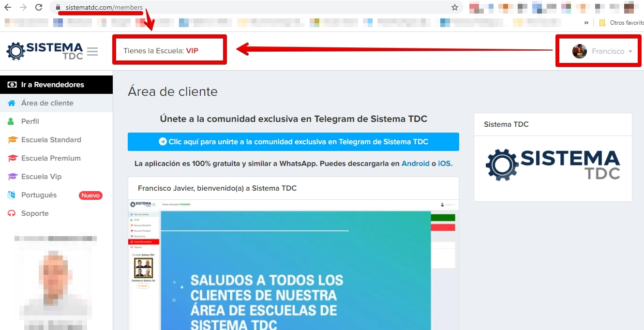The height and width of the screenshot is (330, 644).
Task: Select Área de cliente in sidebar
Action: click(x=56, y=103)
